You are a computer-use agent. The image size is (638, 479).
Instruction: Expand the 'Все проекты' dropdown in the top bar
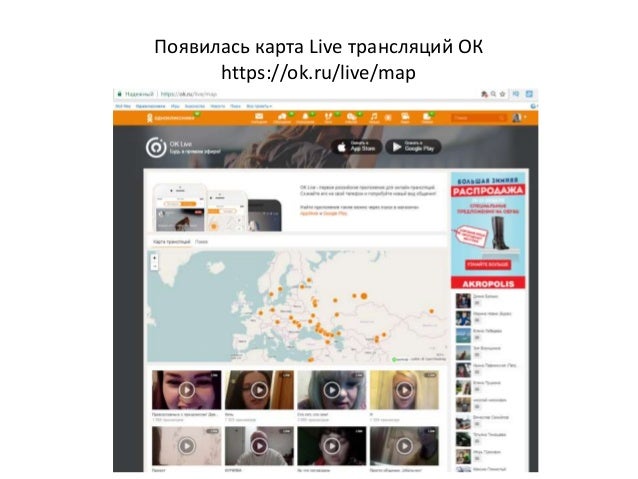point(259,106)
